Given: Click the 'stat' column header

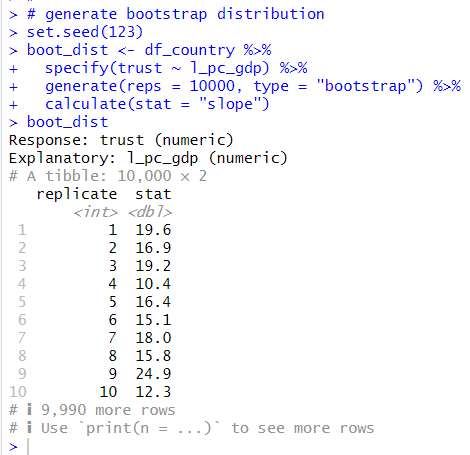Looking at the screenshot, I should (x=153, y=194).
